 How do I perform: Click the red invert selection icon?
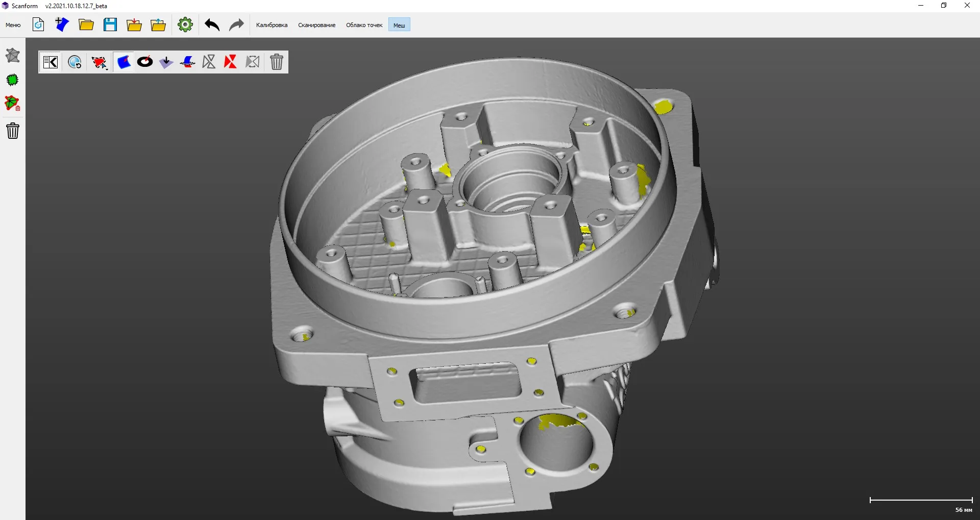coord(230,61)
